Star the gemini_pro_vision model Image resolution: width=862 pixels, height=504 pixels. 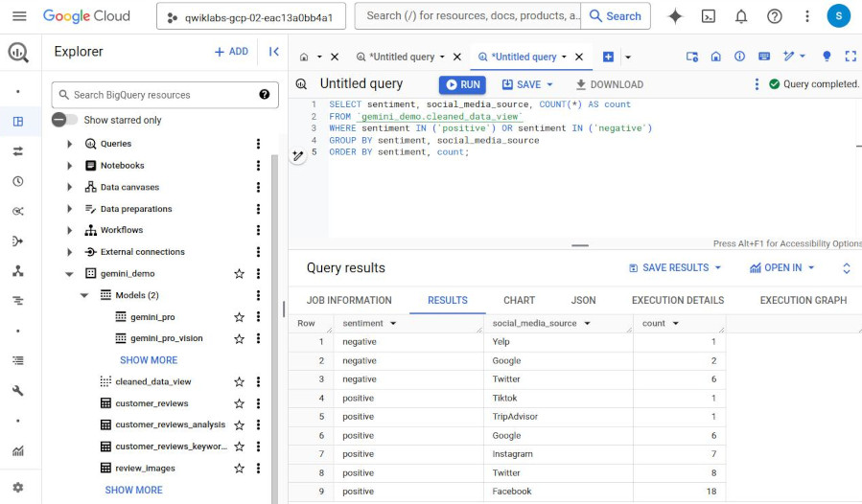(x=239, y=338)
